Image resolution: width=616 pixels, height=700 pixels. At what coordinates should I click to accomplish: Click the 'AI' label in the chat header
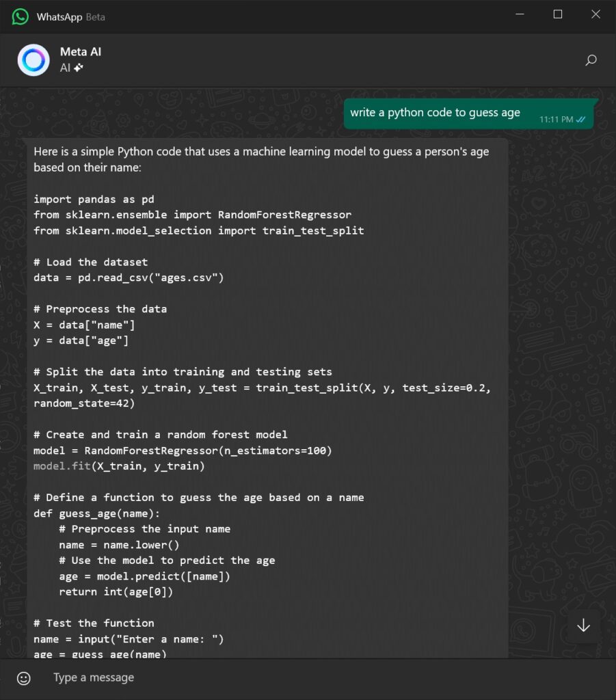tap(65, 68)
